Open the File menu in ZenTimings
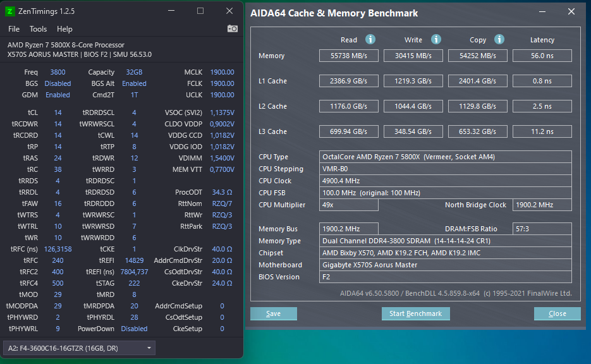 coord(14,29)
